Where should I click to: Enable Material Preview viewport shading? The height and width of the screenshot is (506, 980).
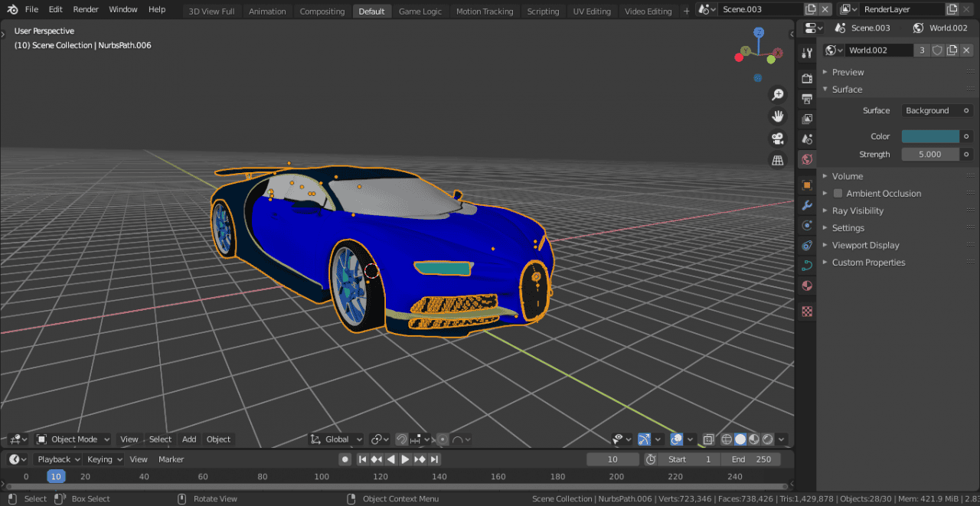click(x=753, y=439)
